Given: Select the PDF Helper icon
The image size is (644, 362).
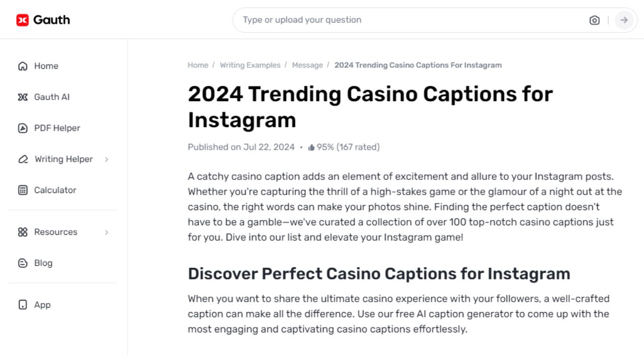Looking at the screenshot, I should click(x=23, y=128).
